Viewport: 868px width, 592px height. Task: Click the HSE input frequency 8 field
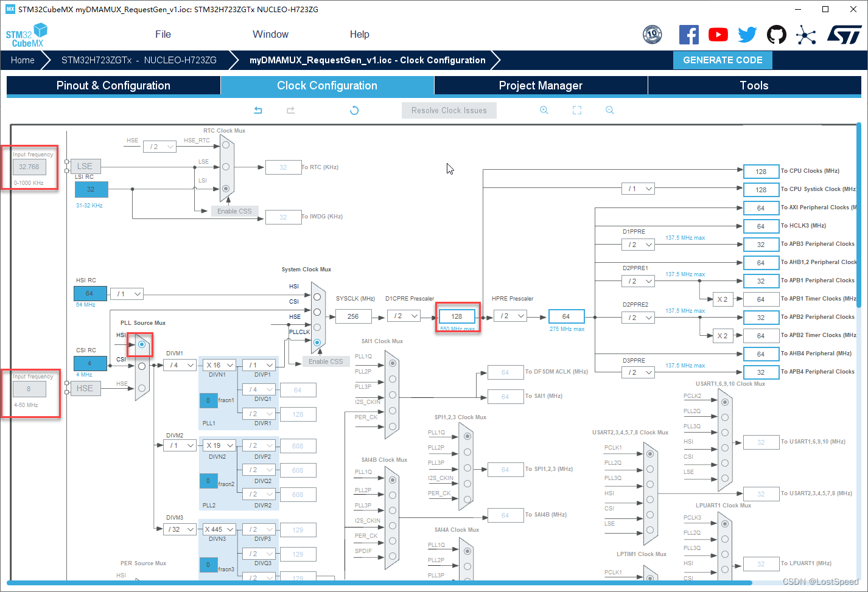coord(29,389)
